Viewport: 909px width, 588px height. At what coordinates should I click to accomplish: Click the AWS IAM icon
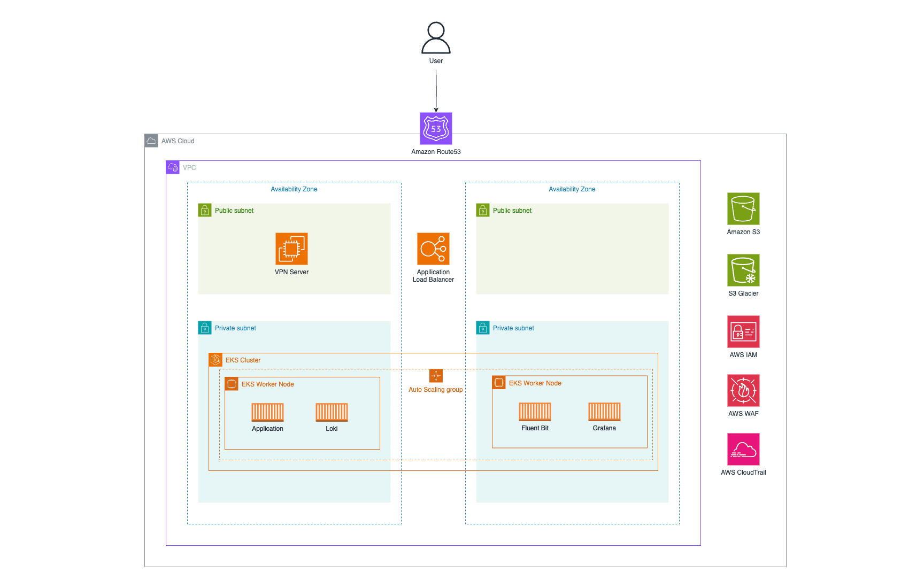point(743,331)
